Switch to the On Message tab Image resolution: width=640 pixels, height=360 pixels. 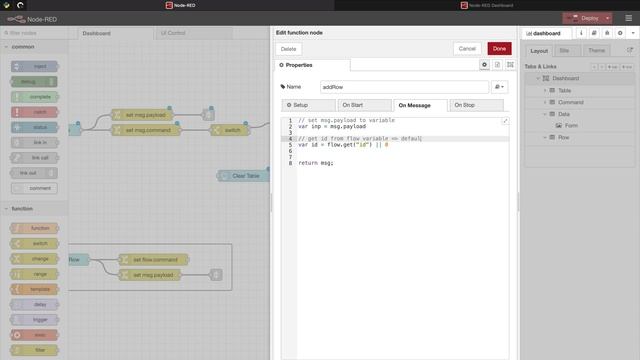(x=420, y=105)
